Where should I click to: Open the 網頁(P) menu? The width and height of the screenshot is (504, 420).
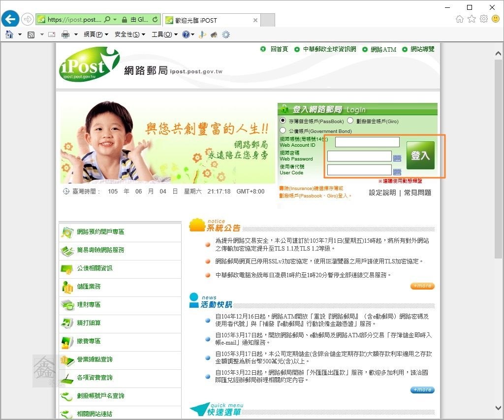pos(96,34)
